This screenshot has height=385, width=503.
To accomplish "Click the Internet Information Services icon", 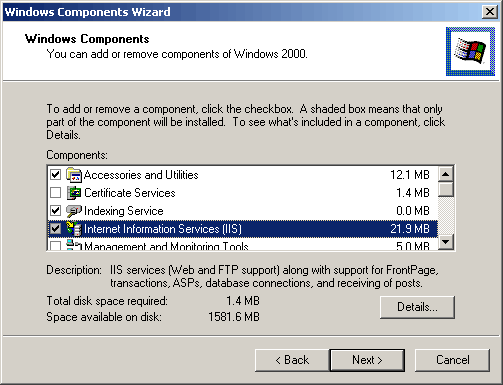I will [x=74, y=229].
